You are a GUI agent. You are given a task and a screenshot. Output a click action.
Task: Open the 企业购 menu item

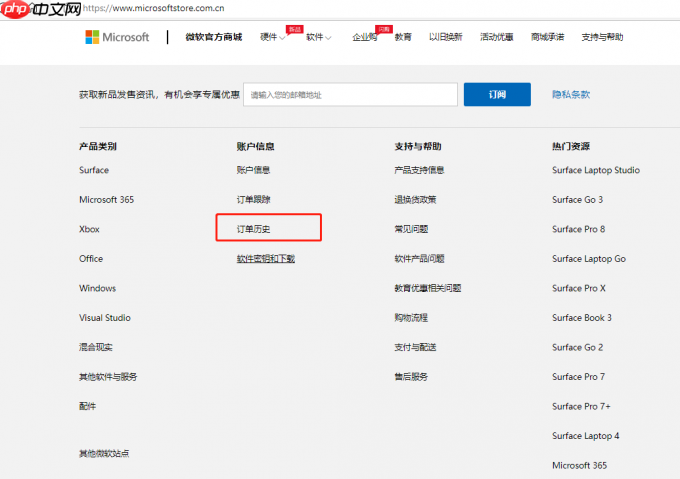click(365, 37)
